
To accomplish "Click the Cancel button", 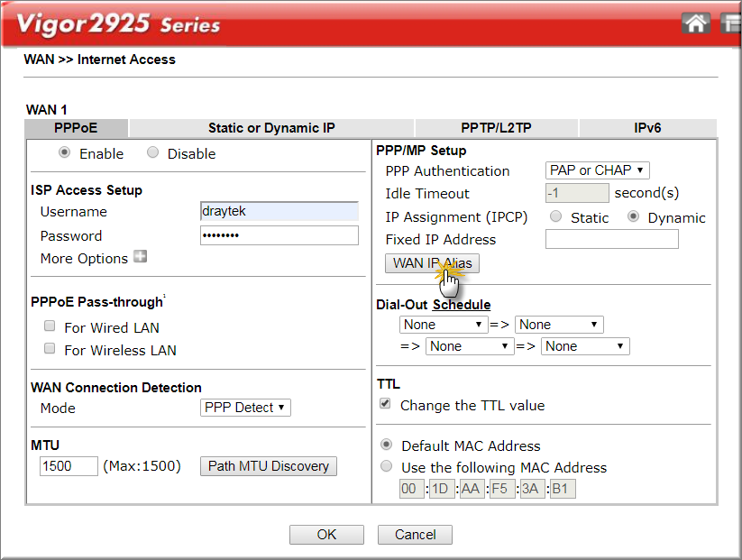I will click(x=415, y=535).
